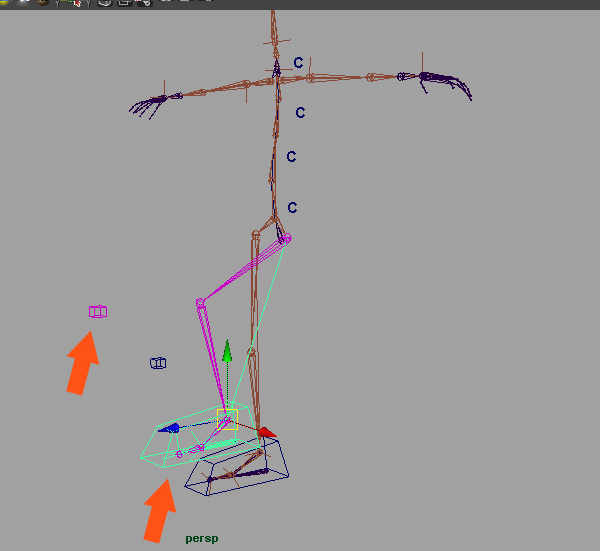This screenshot has height=551, width=600.
Task: Select the dark blue cube pole vector control
Action: tap(158, 363)
